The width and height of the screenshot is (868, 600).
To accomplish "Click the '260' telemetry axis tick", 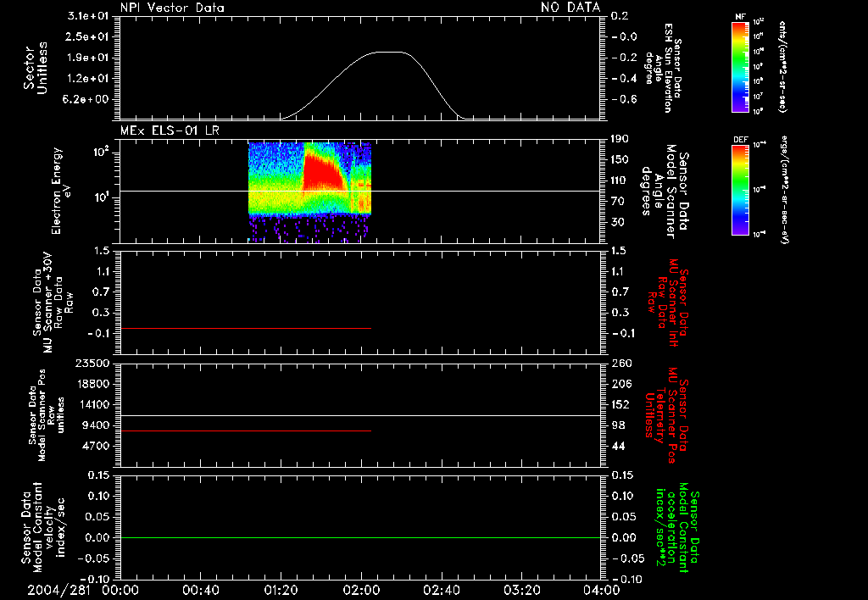I will tap(621, 363).
